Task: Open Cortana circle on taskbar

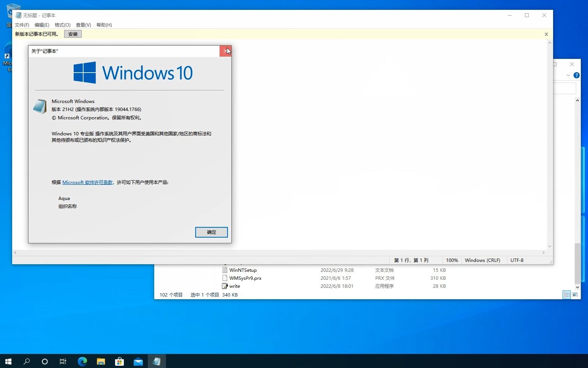Action: click(45, 362)
